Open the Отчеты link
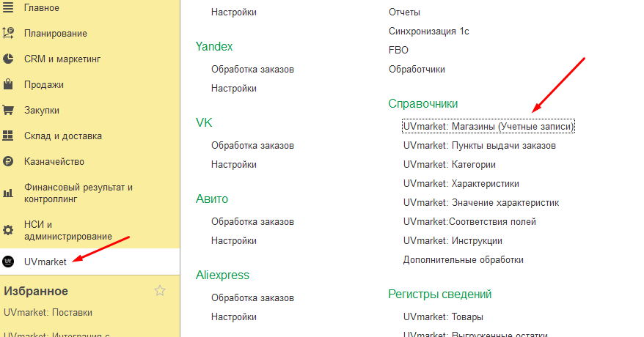Screen dimensions: 644x337 pos(404,12)
